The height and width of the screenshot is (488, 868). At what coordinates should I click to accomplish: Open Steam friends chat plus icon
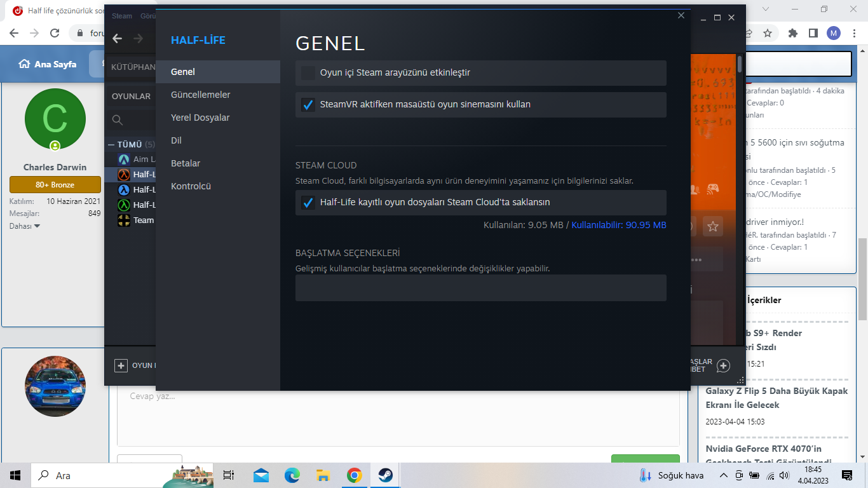point(723,365)
